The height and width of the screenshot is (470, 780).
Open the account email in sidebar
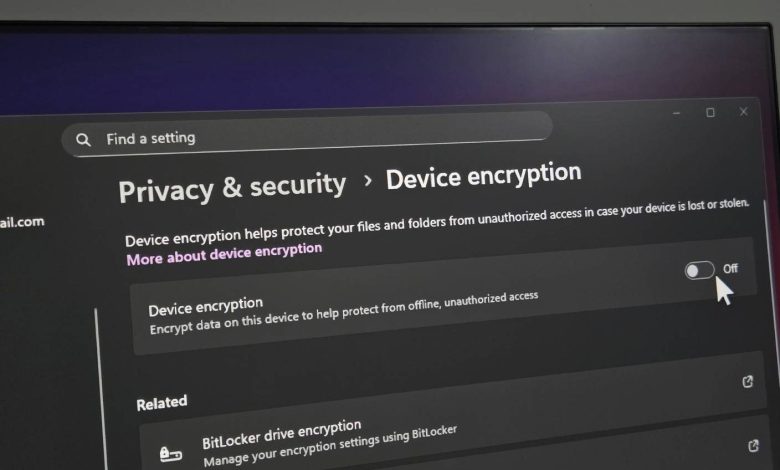click(22, 222)
